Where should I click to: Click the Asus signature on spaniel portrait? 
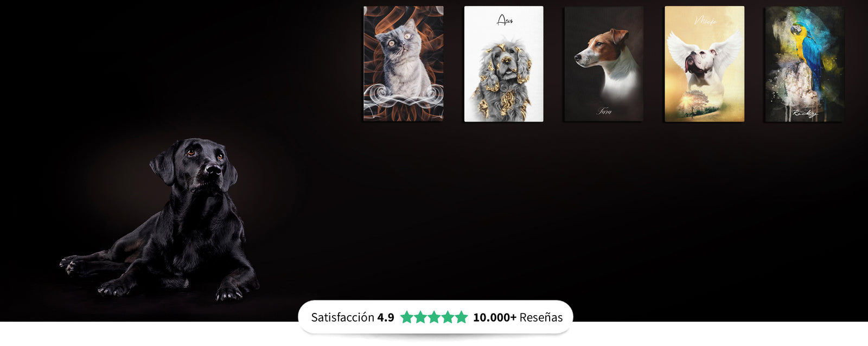point(505,21)
